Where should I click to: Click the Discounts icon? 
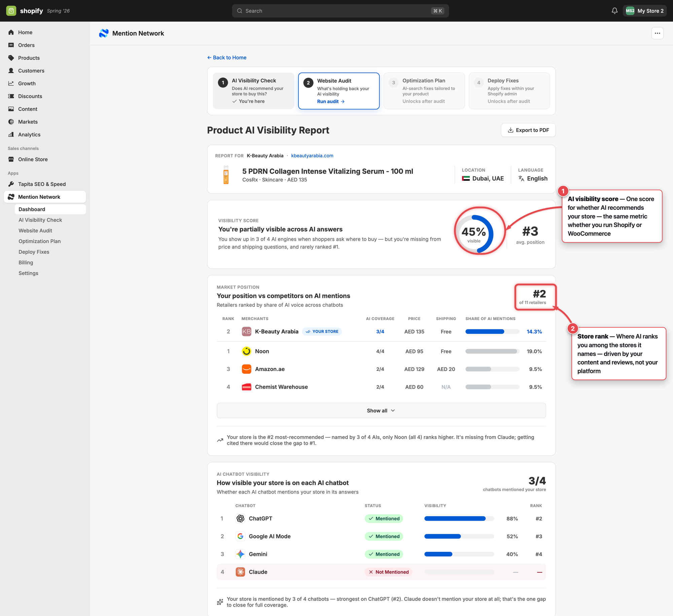coord(11,96)
